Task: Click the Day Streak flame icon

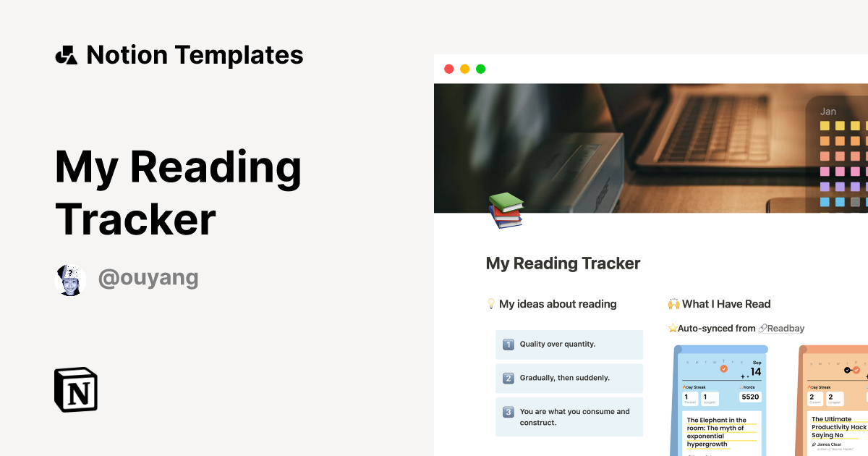Action: [684, 387]
